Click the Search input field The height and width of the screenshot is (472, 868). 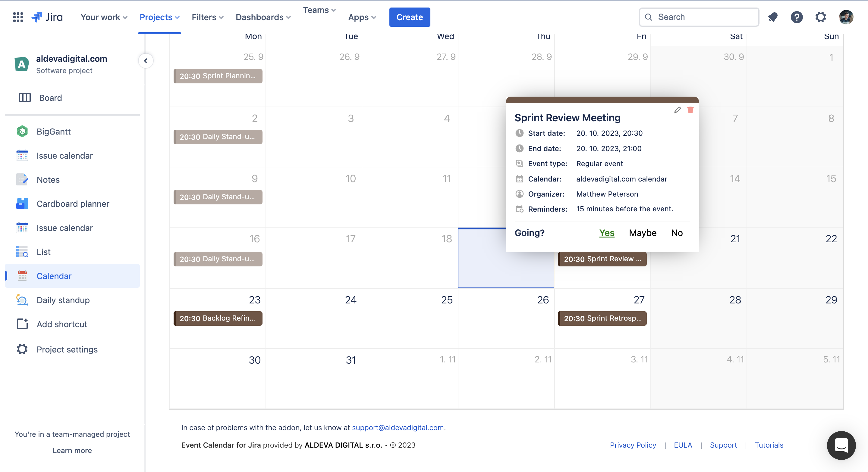(704, 17)
